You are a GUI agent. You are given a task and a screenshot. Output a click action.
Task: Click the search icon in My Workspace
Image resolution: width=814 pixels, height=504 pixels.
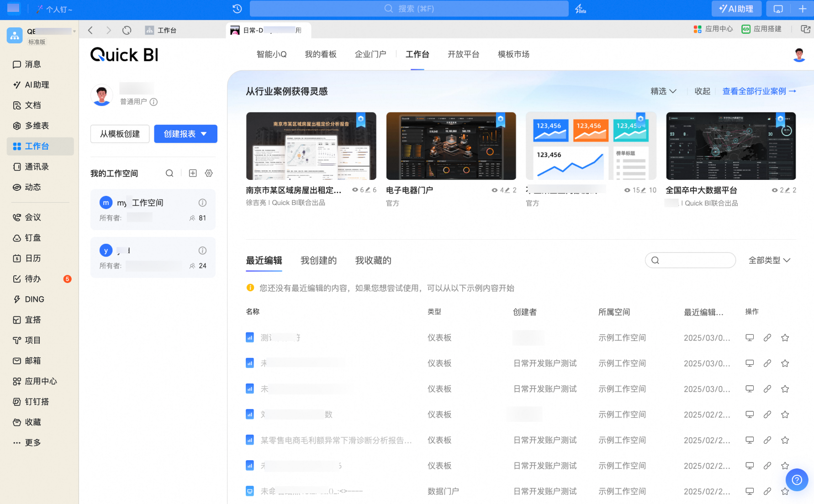[169, 173]
